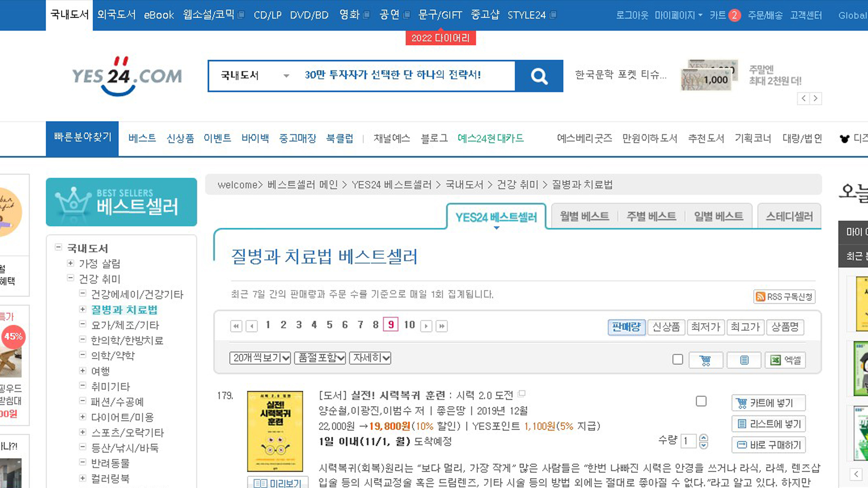Sort by 신상품

click(x=666, y=327)
